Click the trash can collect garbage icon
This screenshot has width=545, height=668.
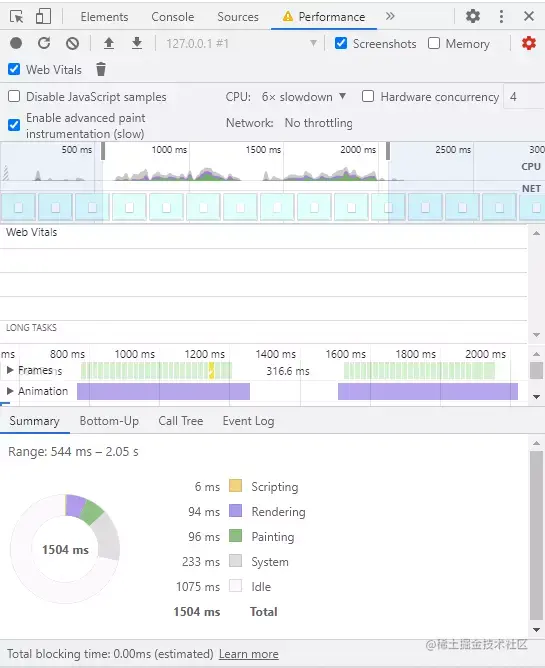pyautogui.click(x=101, y=69)
